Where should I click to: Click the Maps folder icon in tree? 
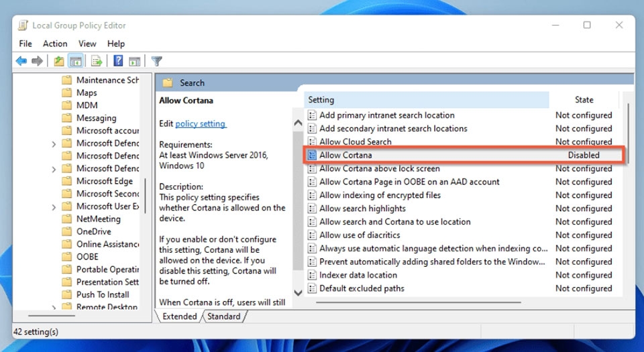click(66, 93)
